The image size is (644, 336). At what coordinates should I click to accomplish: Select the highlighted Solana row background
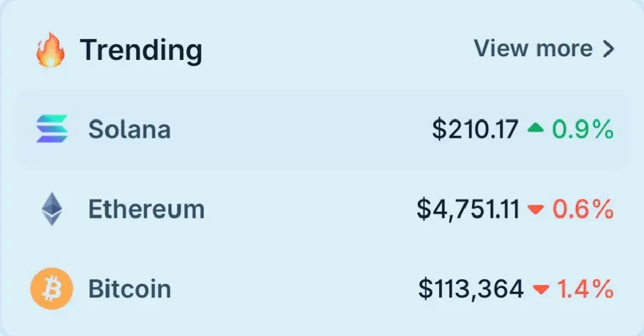point(322,129)
